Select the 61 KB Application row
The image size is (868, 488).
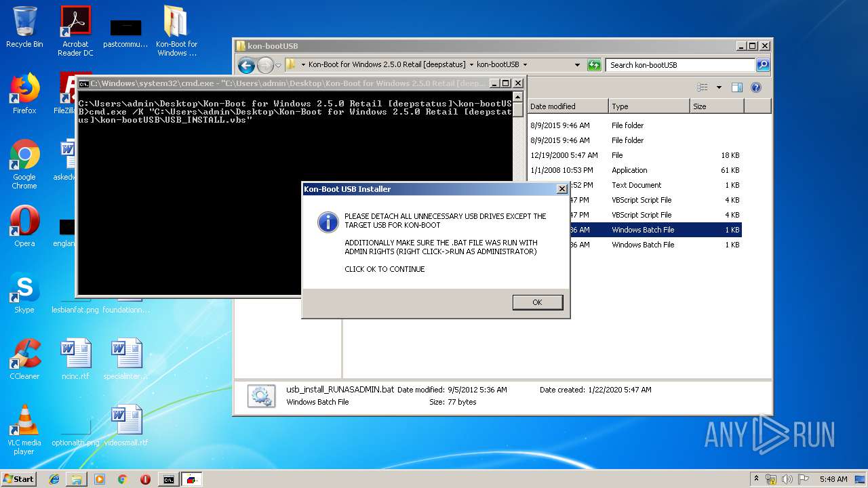(x=635, y=170)
